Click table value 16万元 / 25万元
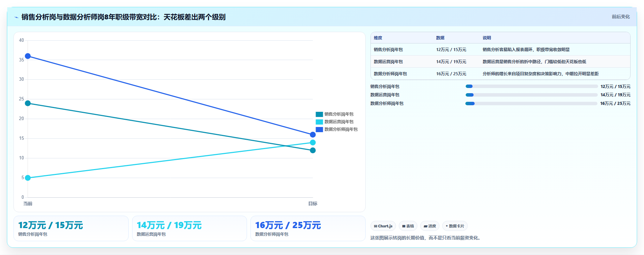 (x=451, y=74)
